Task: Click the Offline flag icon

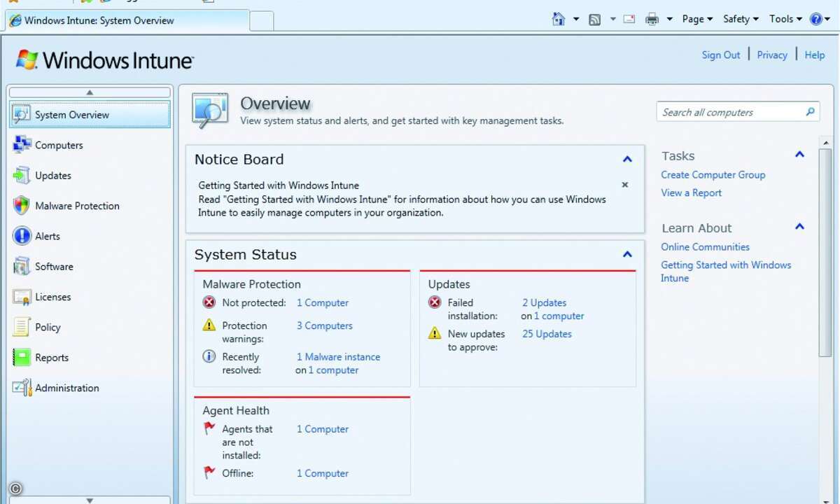Action: (x=209, y=472)
